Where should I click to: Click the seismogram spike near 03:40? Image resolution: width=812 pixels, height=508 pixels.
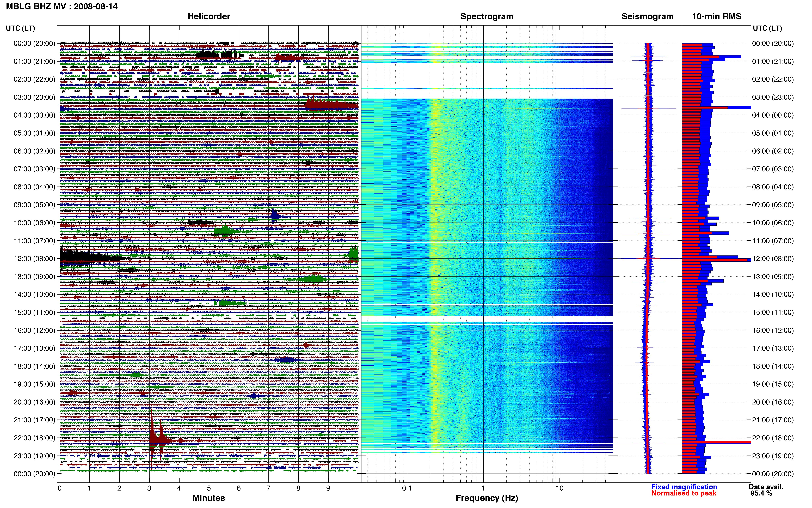point(649,109)
